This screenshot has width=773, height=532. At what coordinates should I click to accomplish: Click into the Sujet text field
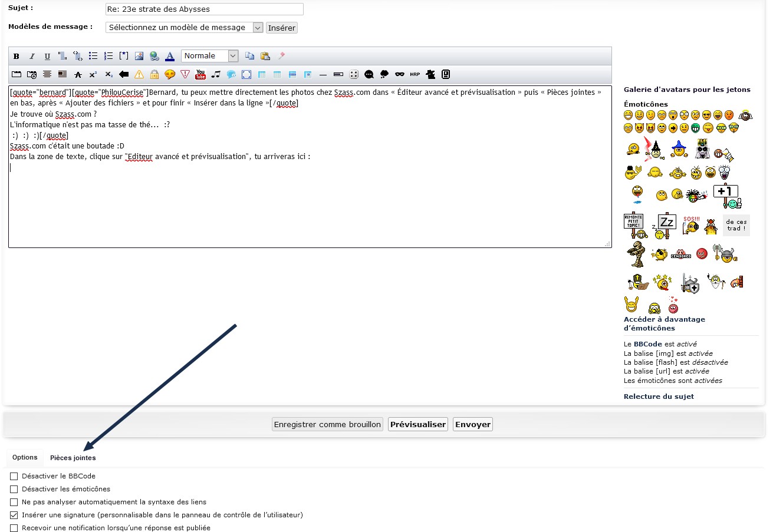point(204,9)
